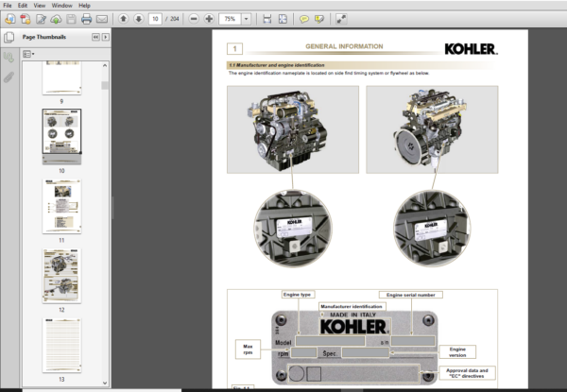Click the Open file toolbar icon

(x=9, y=19)
